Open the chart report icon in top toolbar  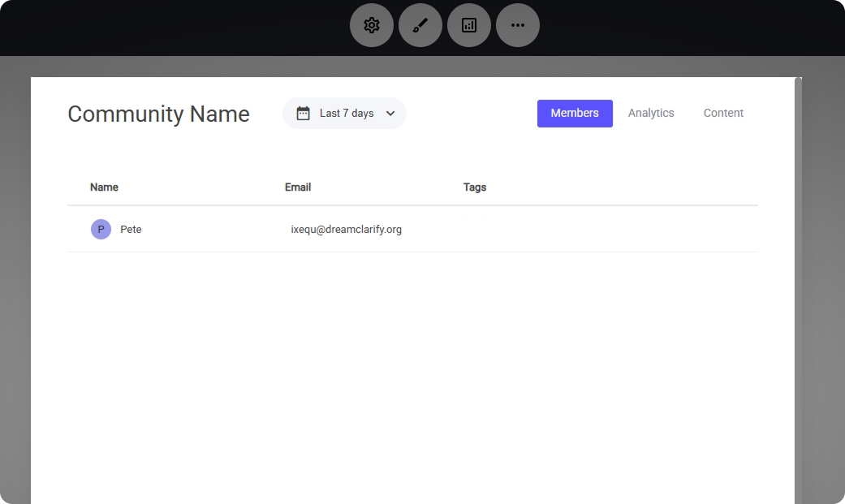point(469,25)
